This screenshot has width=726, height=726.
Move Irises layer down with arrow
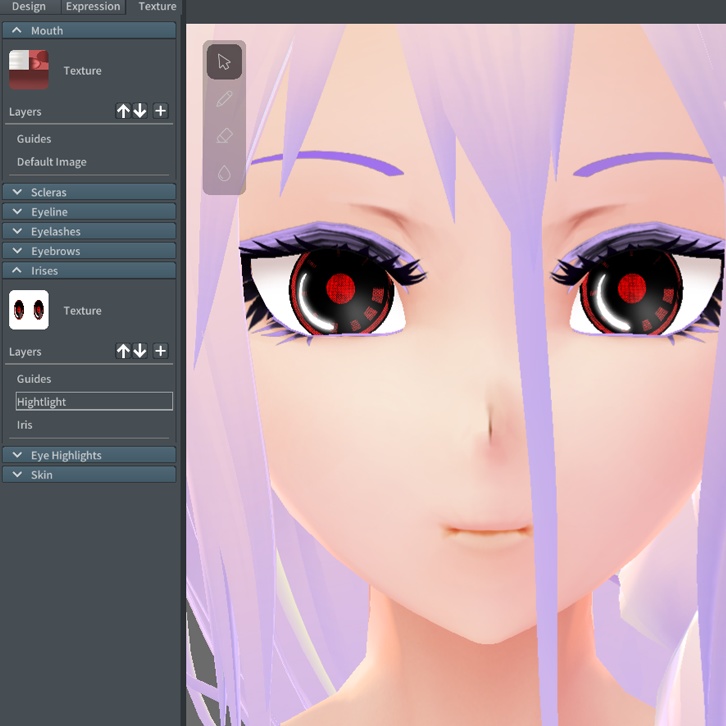(x=140, y=350)
